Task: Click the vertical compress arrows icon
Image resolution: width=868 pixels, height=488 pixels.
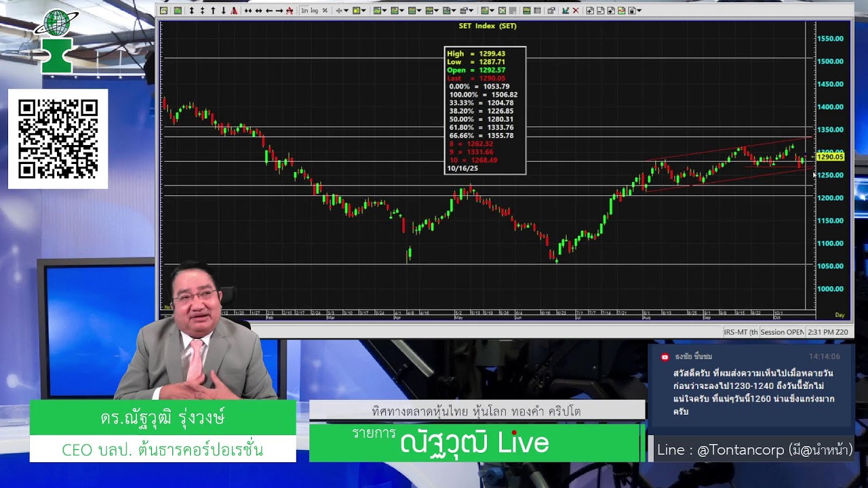Action: coord(202,11)
